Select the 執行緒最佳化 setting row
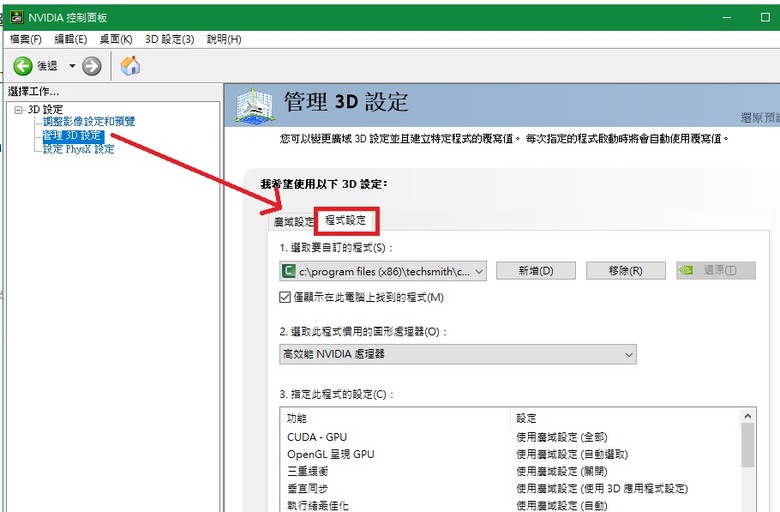780x512 pixels. 511,506
